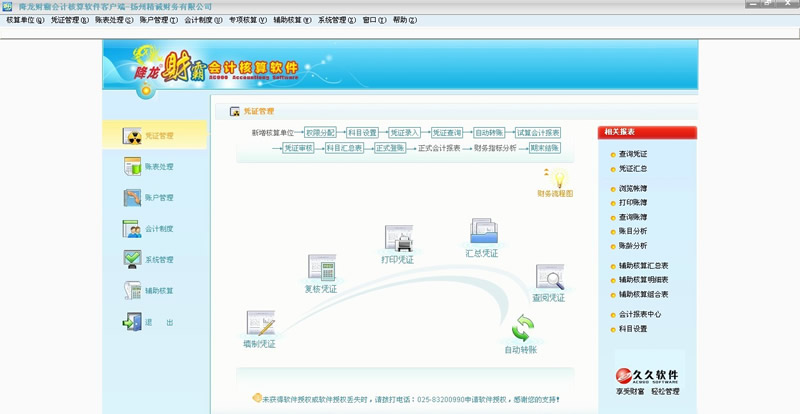Click the application icon in title bar
800x414 pixels.
(x=7, y=6)
